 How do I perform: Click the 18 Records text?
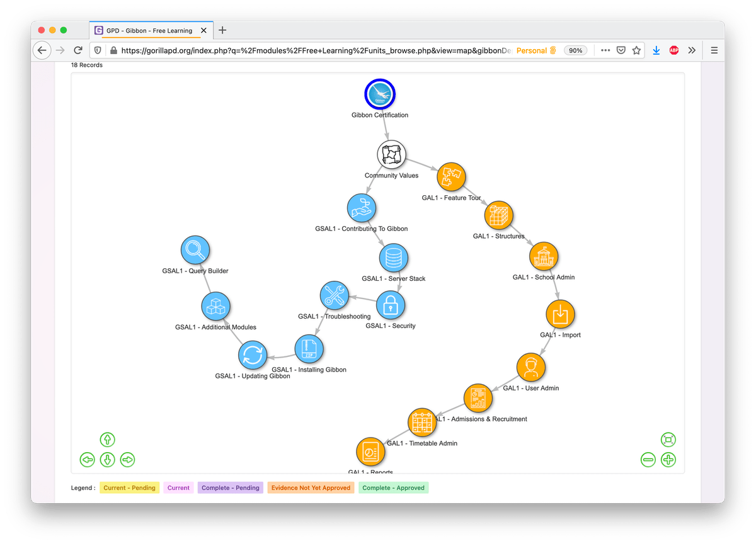[x=87, y=65]
